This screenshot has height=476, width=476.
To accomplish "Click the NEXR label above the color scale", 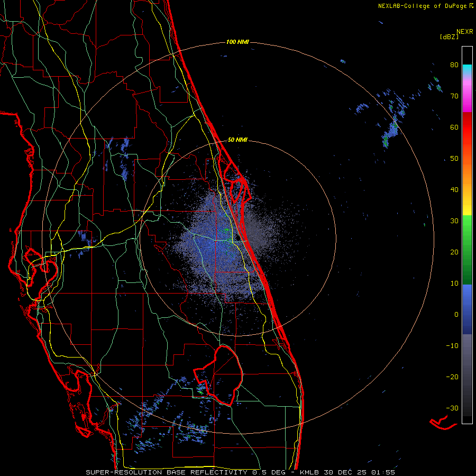I will [464, 32].
